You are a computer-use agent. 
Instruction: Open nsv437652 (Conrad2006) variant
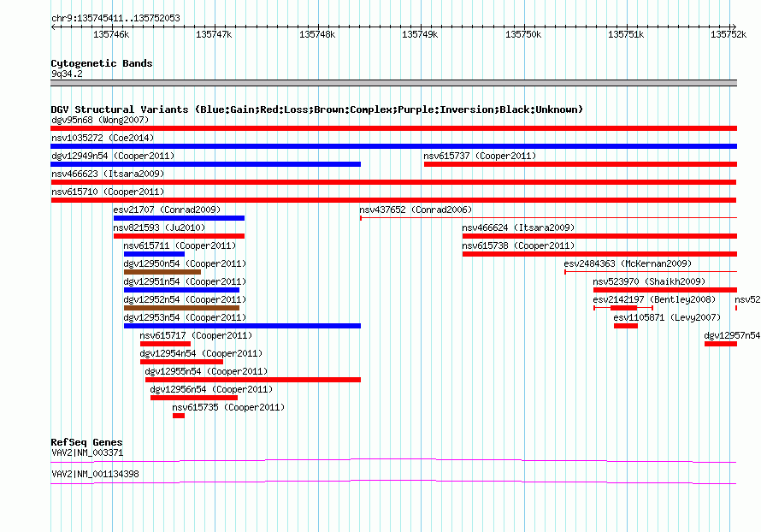(416, 210)
